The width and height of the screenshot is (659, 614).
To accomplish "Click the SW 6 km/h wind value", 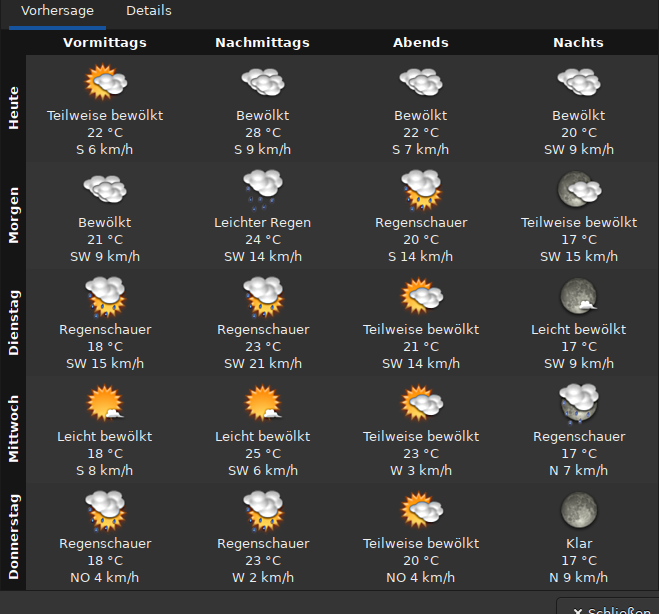I will 263,471.
